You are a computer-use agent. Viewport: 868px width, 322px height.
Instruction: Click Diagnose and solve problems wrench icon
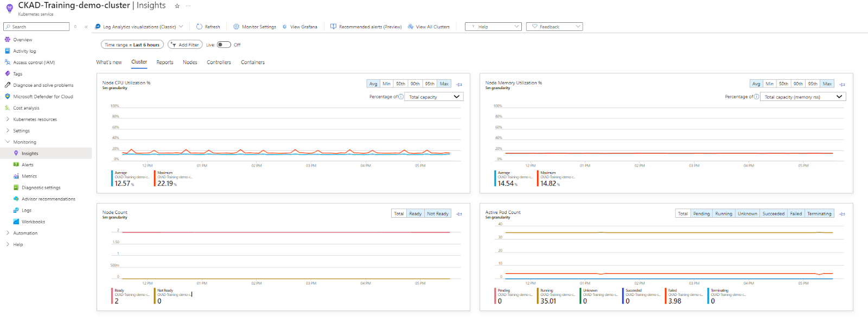click(8, 85)
